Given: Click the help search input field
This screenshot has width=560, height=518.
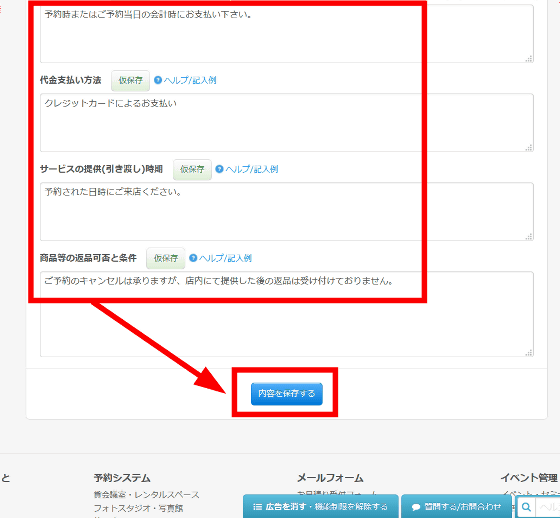Looking at the screenshot, I should tap(548, 507).
